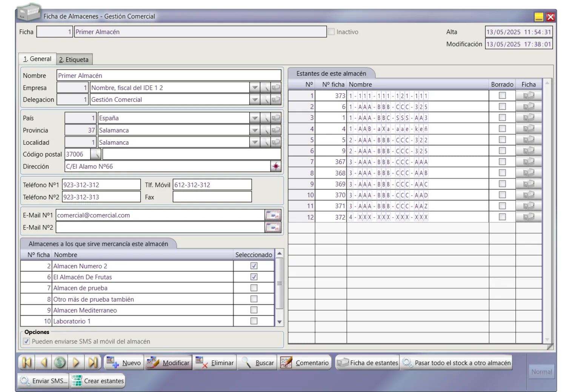Open ficha icon for shelf 3-AAA-BBB-CCC-AAB
Image resolution: width=572 pixels, height=392 pixels.
[x=529, y=173]
